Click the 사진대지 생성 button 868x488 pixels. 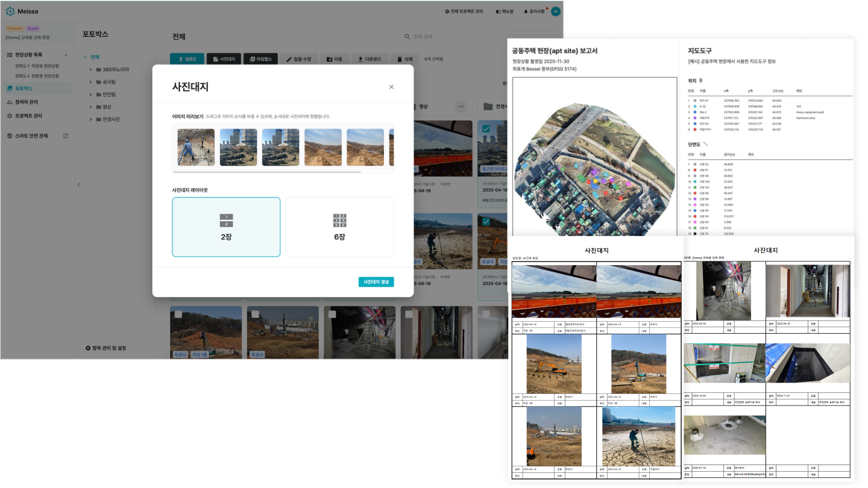[376, 282]
